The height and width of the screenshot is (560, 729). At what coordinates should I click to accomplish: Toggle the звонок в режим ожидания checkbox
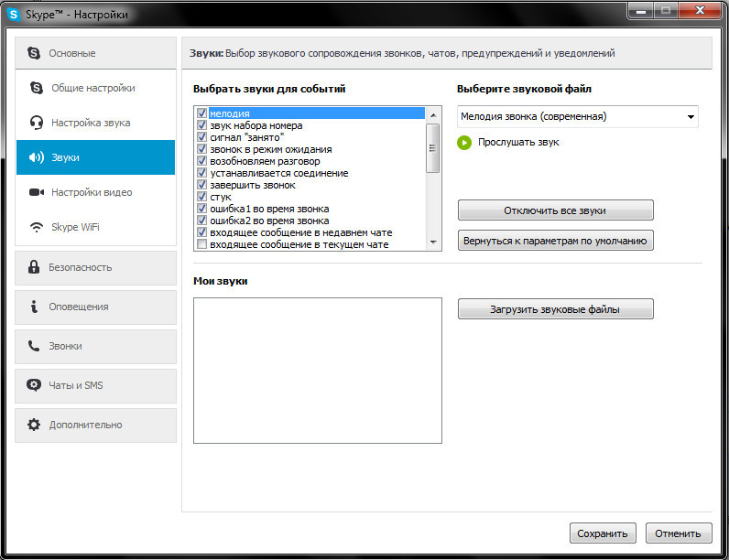[x=201, y=148]
